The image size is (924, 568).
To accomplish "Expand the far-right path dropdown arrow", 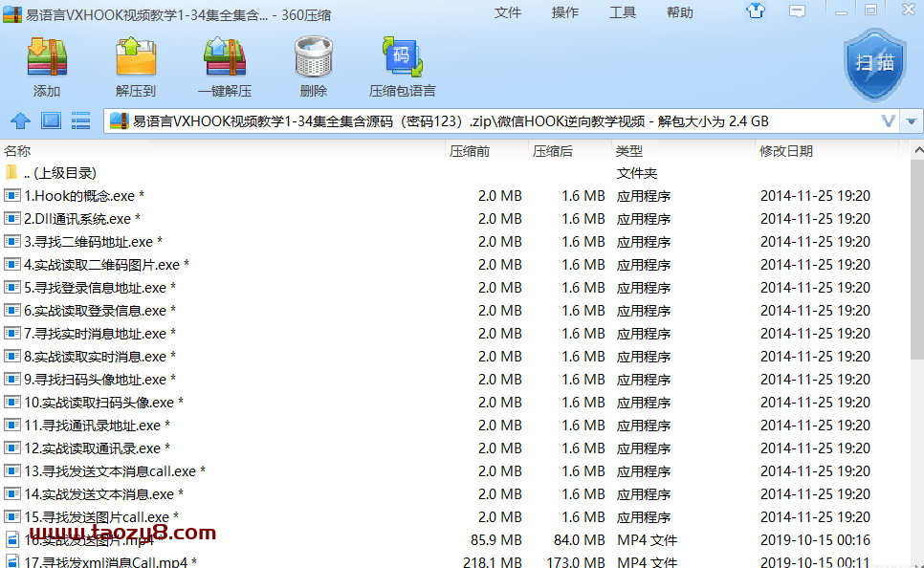I will pos(912,120).
